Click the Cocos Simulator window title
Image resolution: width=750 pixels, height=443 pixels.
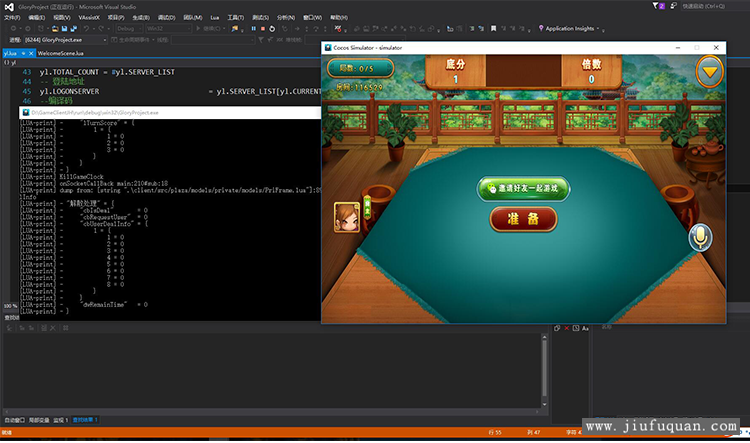(x=368, y=48)
